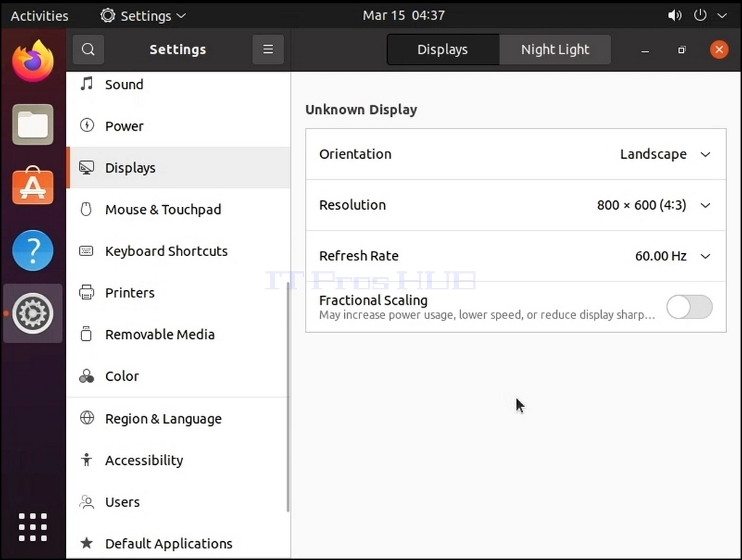The image size is (742, 560).
Task: Go to Keyboard Shortcuts settings
Action: (179, 251)
